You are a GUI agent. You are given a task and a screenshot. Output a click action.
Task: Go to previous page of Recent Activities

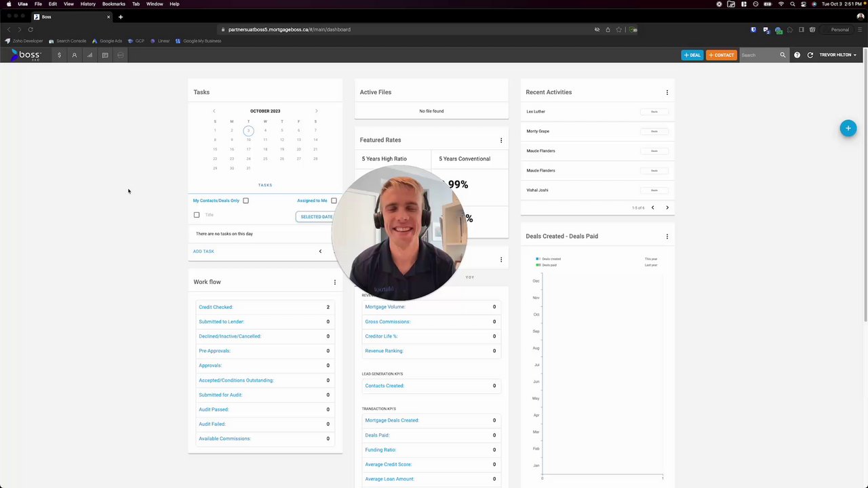tap(652, 208)
